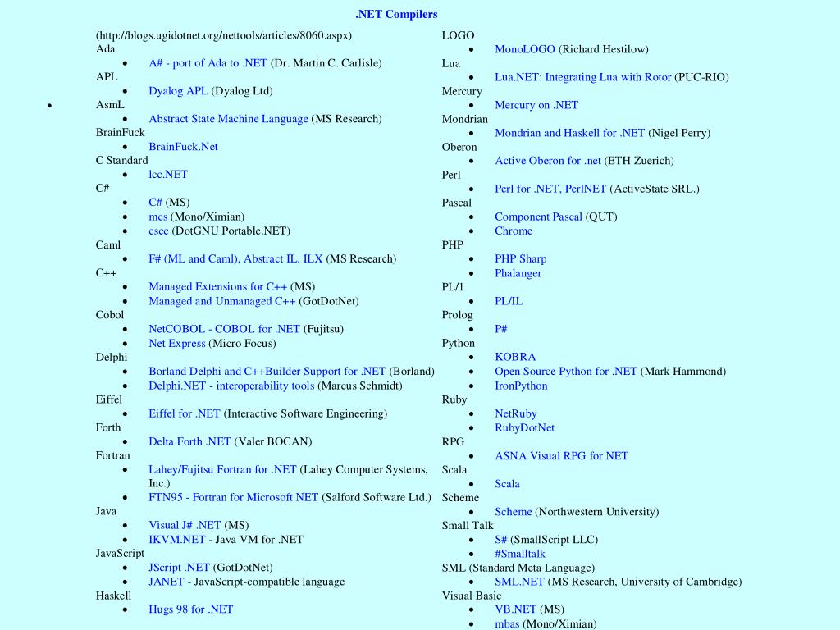The width and height of the screenshot is (840, 630).
Task: Open Lua.NET Integrating Lua with Rotor
Action: click(x=583, y=77)
